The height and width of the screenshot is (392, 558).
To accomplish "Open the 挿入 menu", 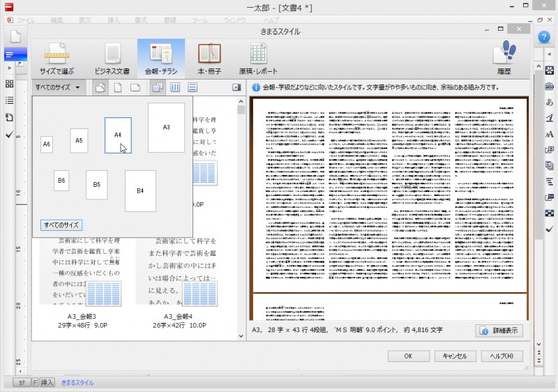I will (114, 20).
